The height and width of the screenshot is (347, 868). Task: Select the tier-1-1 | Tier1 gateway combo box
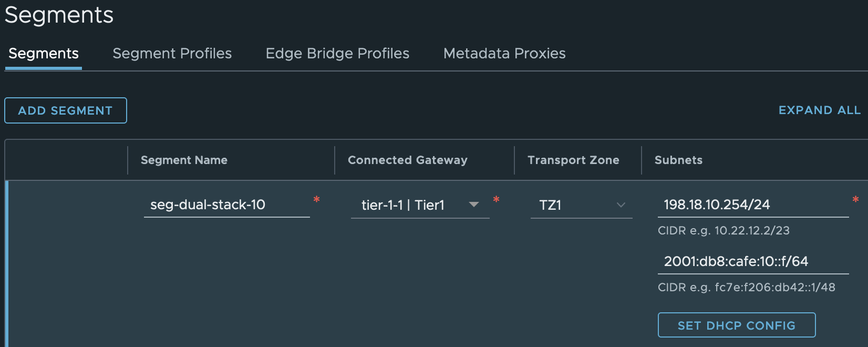[x=410, y=205]
